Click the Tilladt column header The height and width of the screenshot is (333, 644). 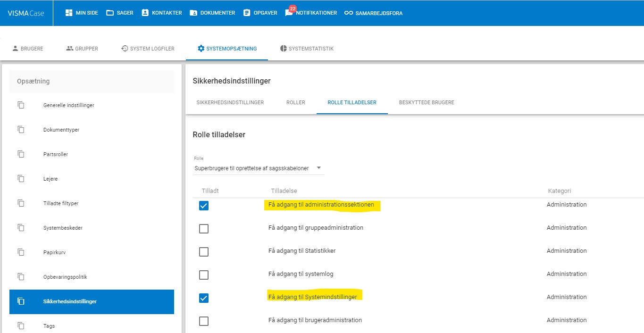pos(210,191)
